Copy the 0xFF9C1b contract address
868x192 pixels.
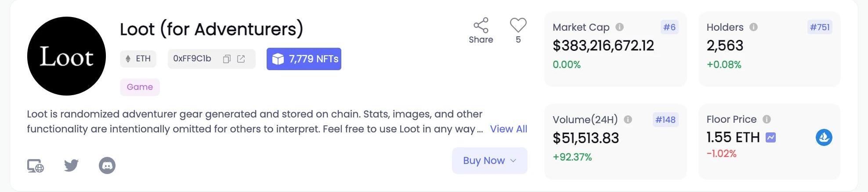[227, 59]
